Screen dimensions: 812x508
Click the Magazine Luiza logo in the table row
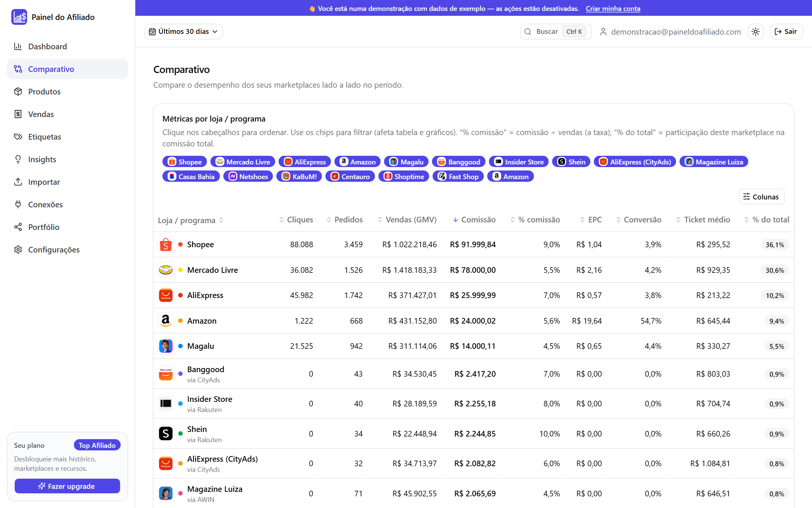coord(166,493)
